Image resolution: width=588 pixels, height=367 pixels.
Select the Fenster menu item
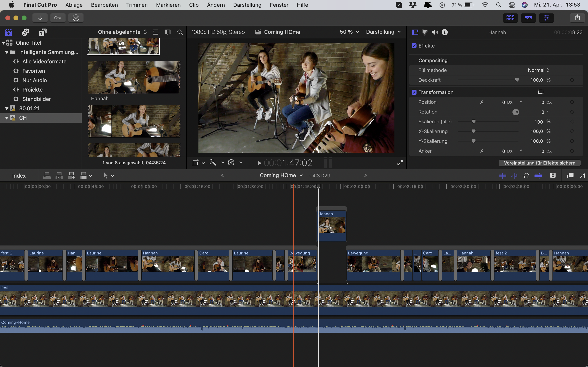(x=279, y=5)
